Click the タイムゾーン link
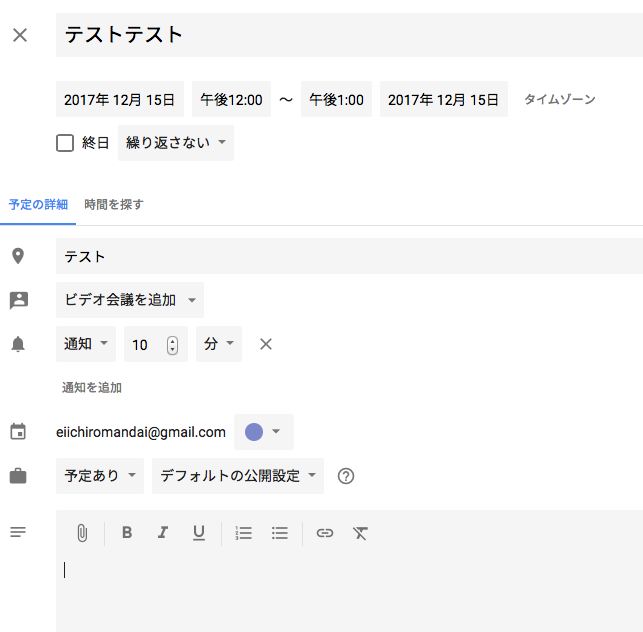Image resolution: width=643 pixels, height=632 pixels. 560,99
